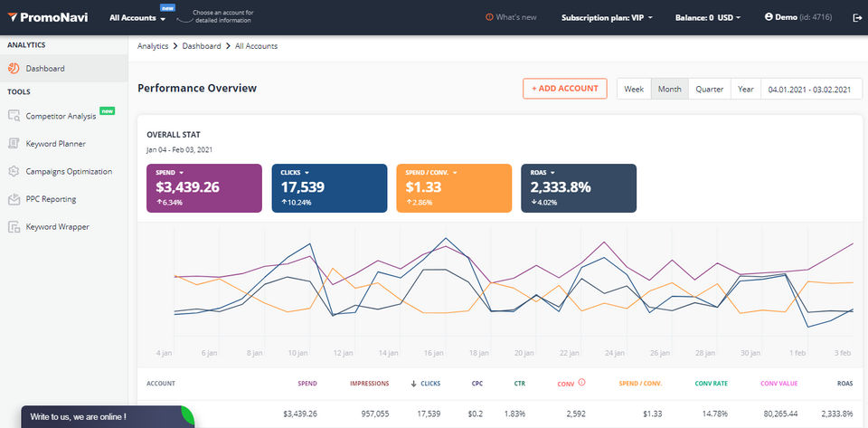This screenshot has height=428, width=868.
Task: Click the Keyword Wrapper icon
Action: tap(14, 227)
